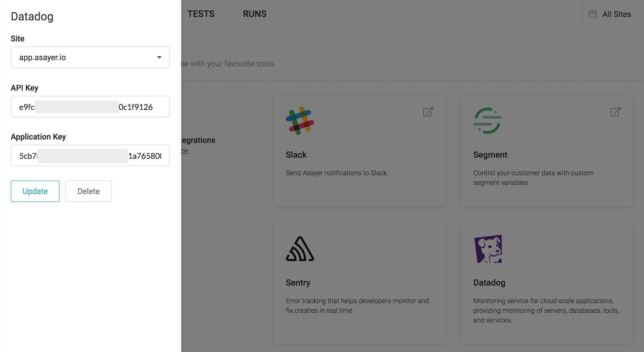Select the Sentry integration description text
Screen dimensions: 644x352
point(357,306)
